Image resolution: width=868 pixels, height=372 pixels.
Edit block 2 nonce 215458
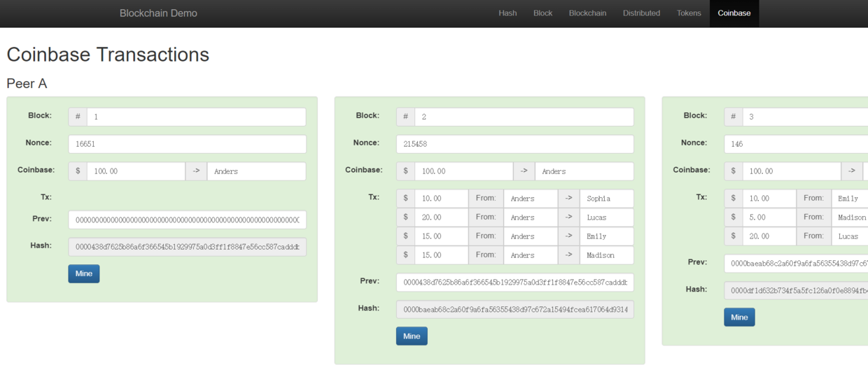coord(515,144)
